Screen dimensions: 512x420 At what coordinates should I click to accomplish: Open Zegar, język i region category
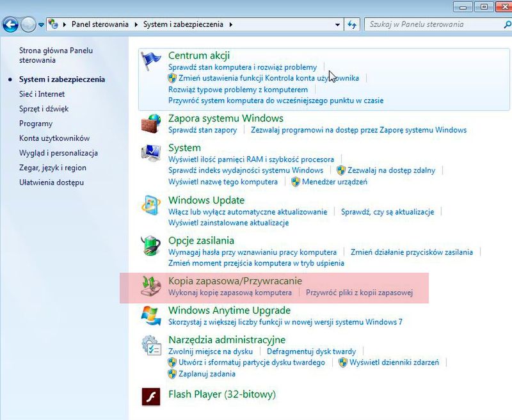click(52, 168)
